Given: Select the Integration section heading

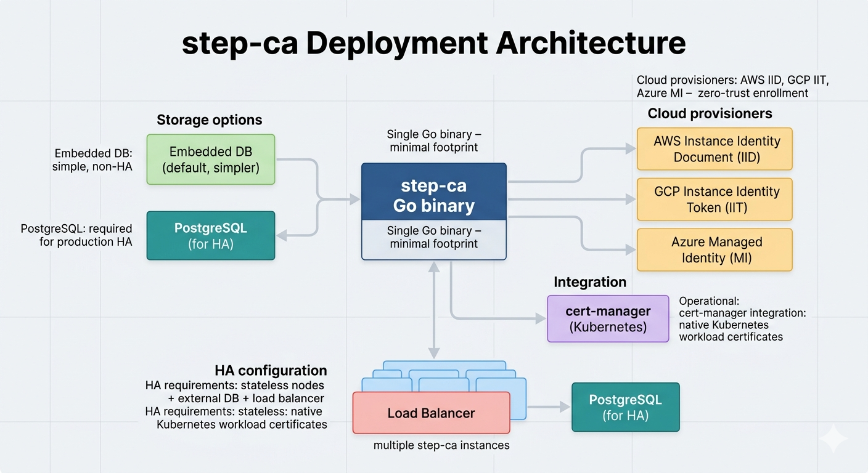Looking at the screenshot, I should click(x=589, y=281).
